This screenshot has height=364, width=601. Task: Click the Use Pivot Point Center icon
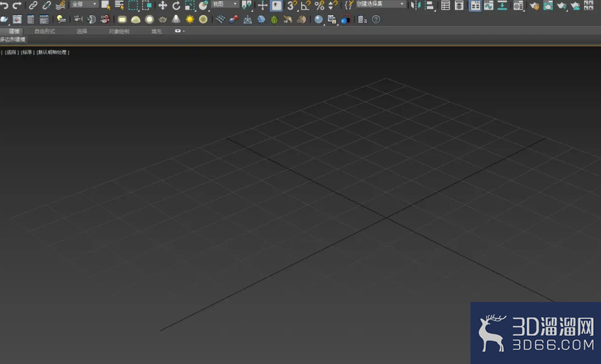pyautogui.click(x=247, y=5)
